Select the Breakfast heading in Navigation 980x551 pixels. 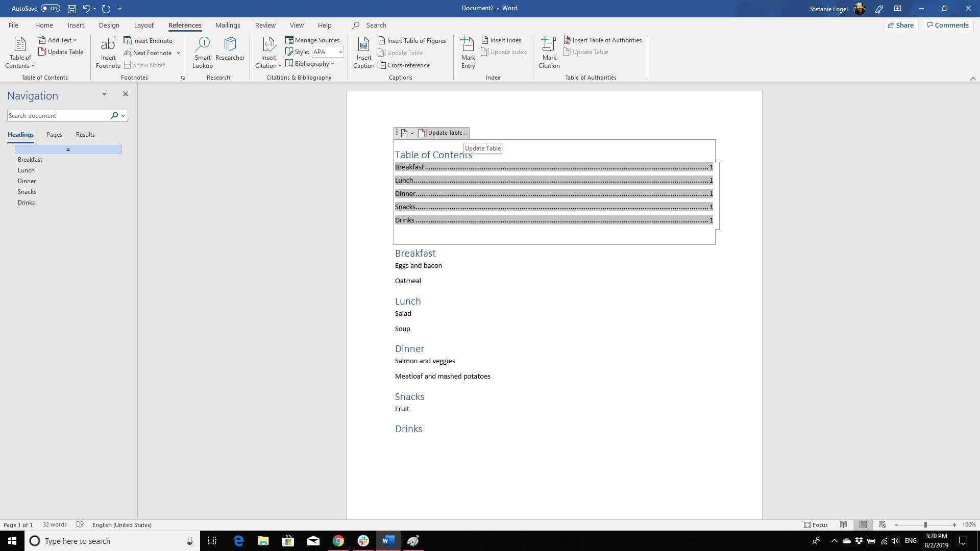30,160
